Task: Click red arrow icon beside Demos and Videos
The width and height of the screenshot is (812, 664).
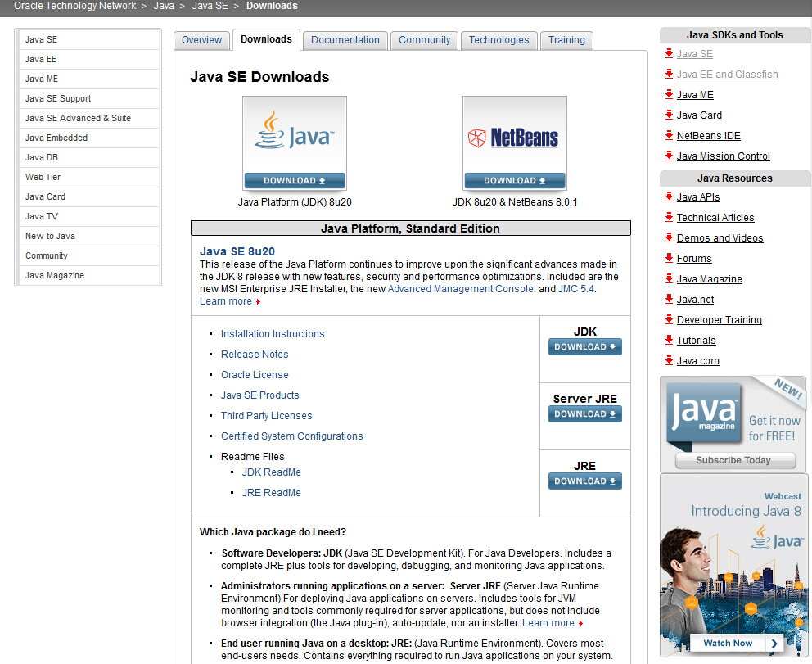Action: coord(669,237)
